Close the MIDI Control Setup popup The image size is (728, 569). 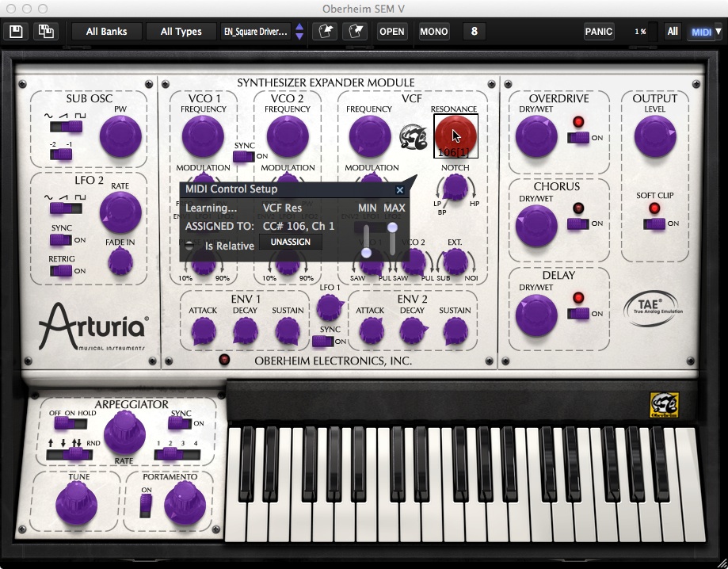pyautogui.click(x=400, y=190)
